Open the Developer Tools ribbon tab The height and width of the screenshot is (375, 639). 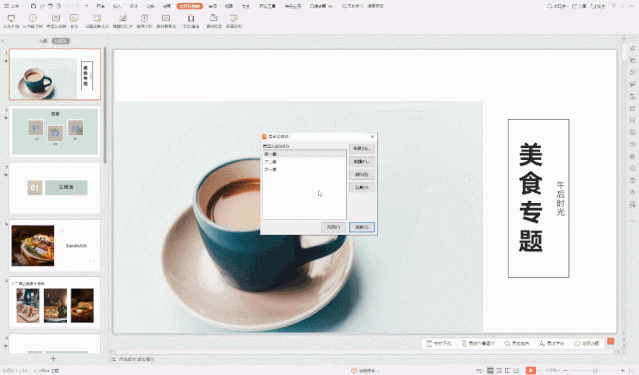tap(267, 6)
